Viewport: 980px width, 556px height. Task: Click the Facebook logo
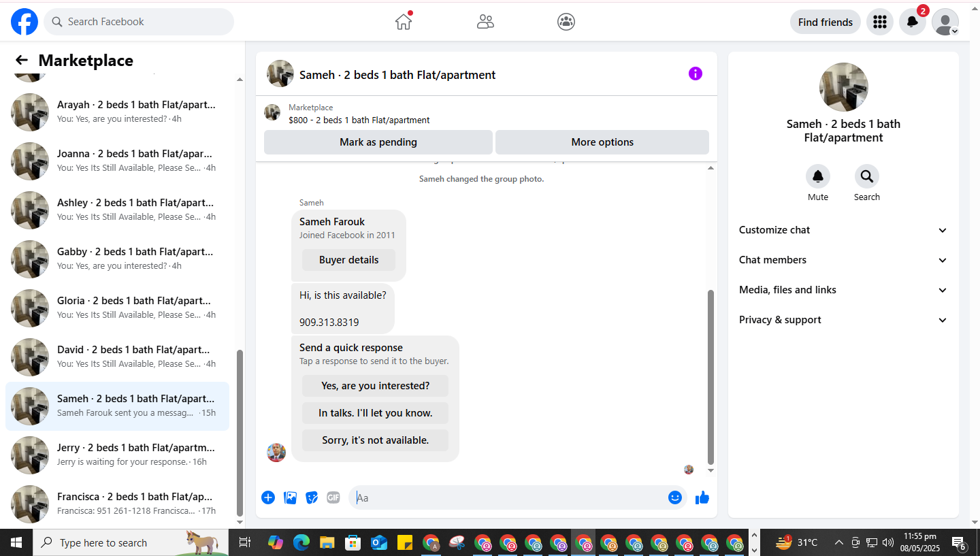point(24,22)
